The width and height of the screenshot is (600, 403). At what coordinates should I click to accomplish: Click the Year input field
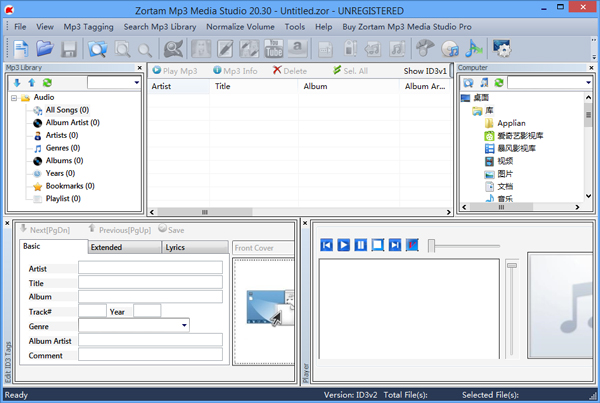pyautogui.click(x=147, y=311)
